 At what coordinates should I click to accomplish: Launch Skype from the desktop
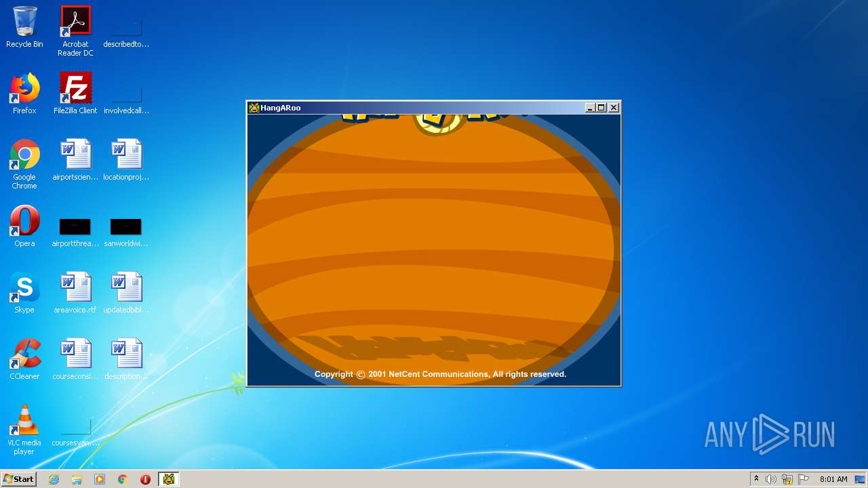(24, 293)
